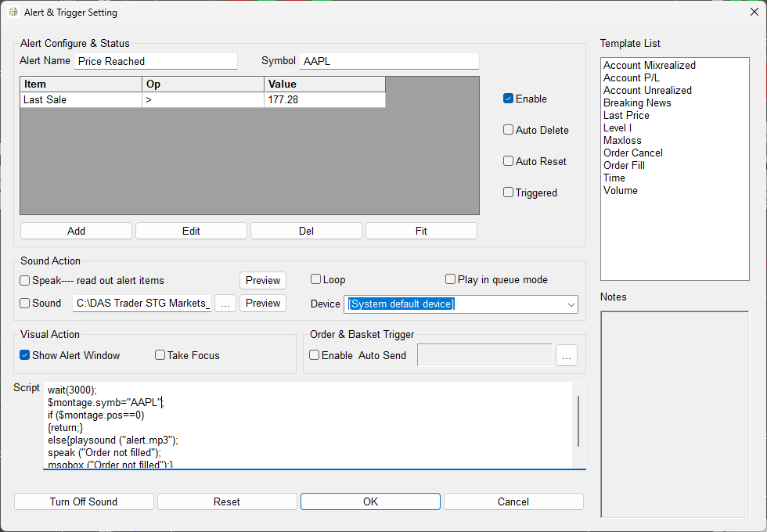The height and width of the screenshot is (532, 767).
Task: Select Level I template
Action: tap(618, 128)
